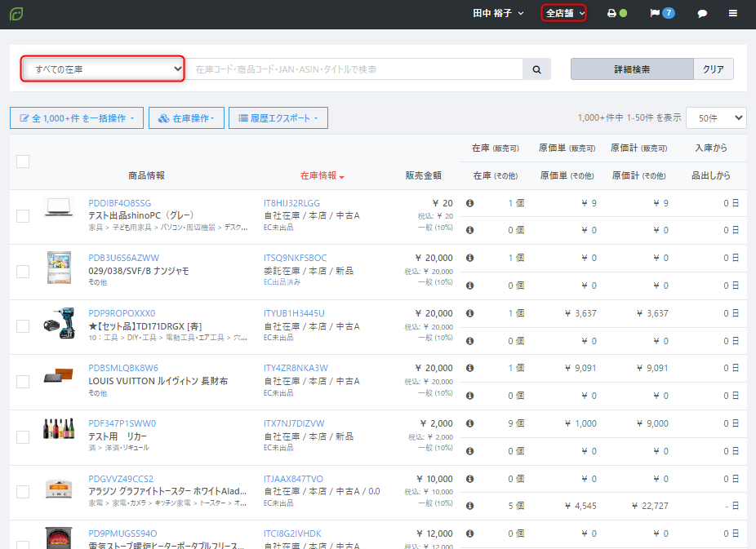The image size is (756, 549).
Task: Open the chat speech bubble icon
Action: pyautogui.click(x=702, y=14)
